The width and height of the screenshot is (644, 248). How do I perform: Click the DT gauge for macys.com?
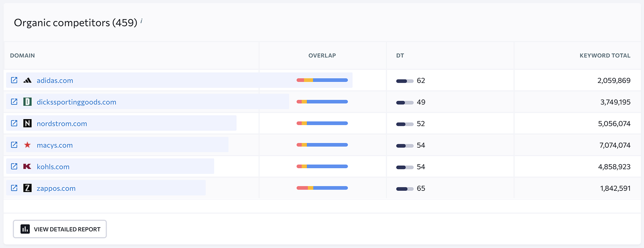click(405, 146)
